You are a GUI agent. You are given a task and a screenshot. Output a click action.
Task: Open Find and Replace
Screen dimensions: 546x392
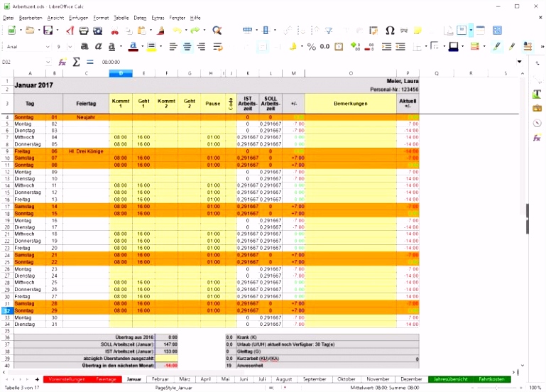point(217,31)
